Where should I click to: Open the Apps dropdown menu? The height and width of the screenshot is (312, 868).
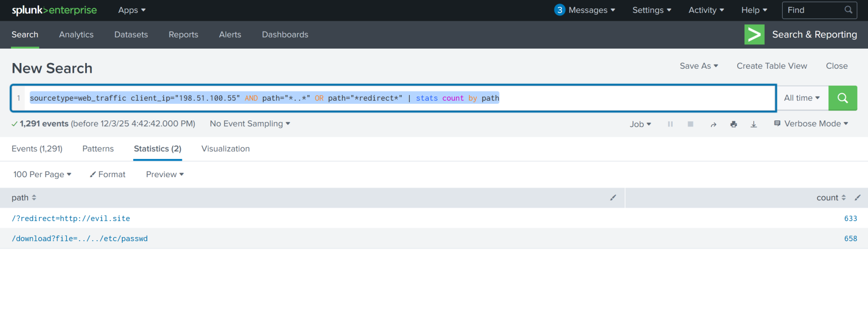132,10
